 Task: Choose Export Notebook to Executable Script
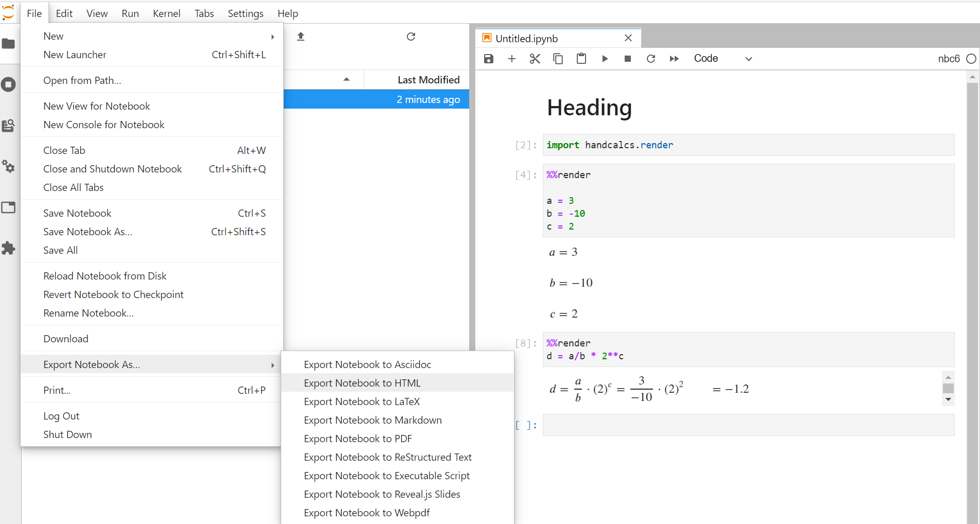pos(398,476)
